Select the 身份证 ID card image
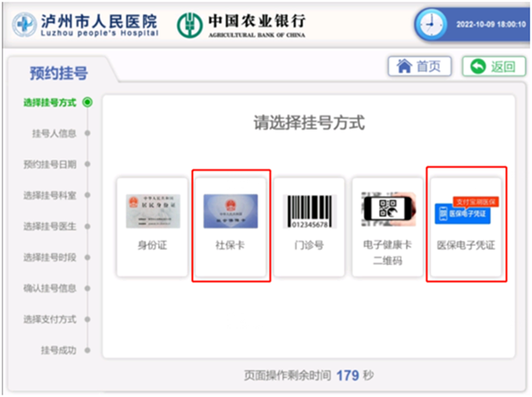The image size is (532, 397). click(x=152, y=211)
